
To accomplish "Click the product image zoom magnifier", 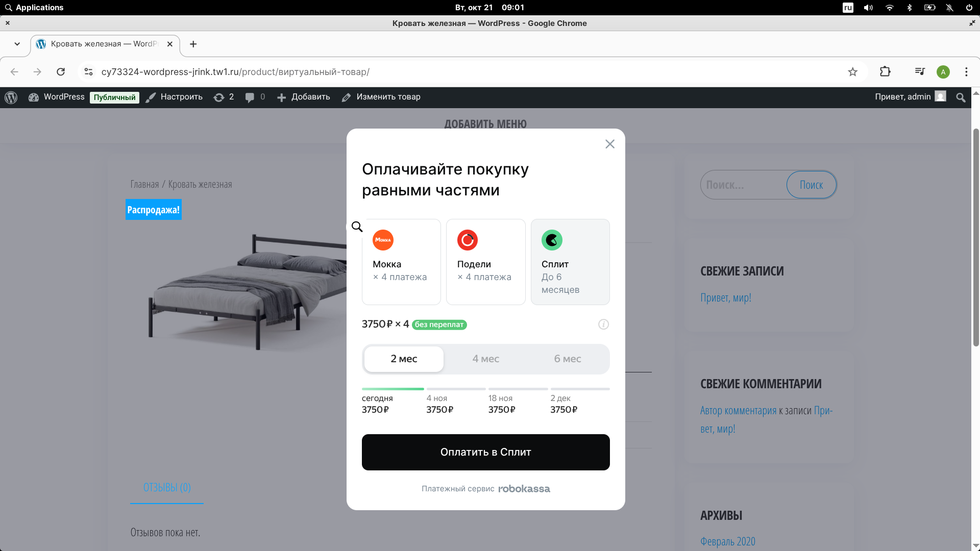I will (357, 227).
